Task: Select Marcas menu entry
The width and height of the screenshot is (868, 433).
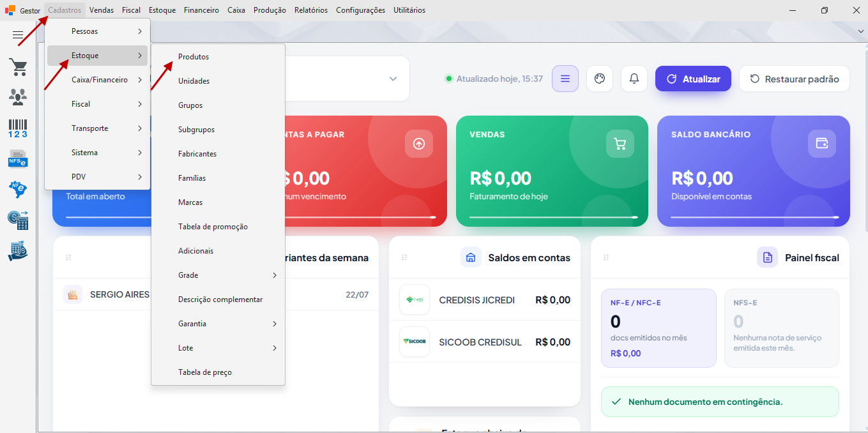Action: click(x=218, y=202)
